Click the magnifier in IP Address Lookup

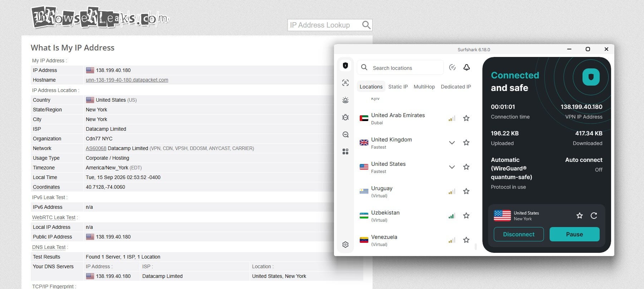(x=366, y=25)
